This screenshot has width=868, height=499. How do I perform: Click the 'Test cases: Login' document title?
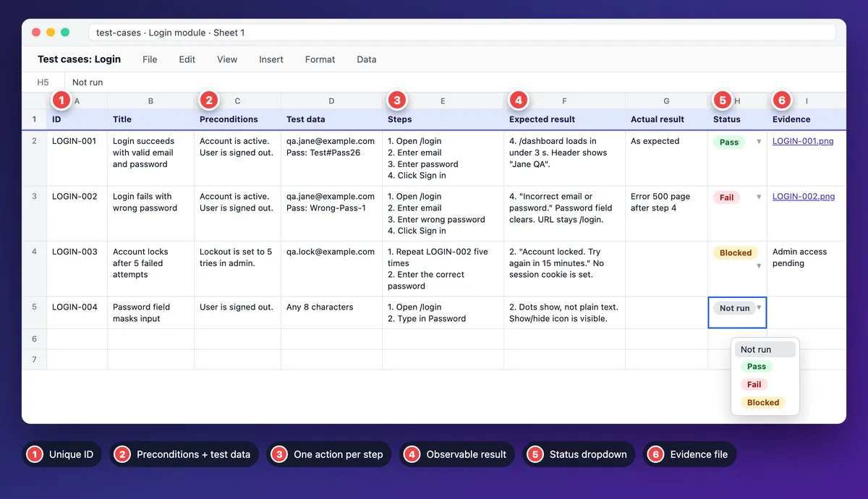[x=80, y=59]
